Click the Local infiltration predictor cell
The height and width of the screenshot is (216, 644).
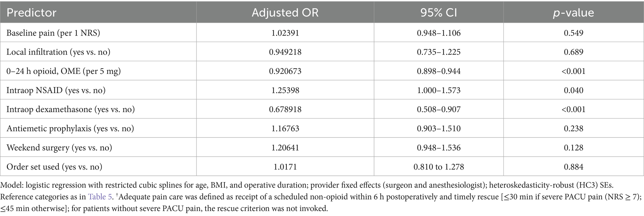[x=59, y=52]
